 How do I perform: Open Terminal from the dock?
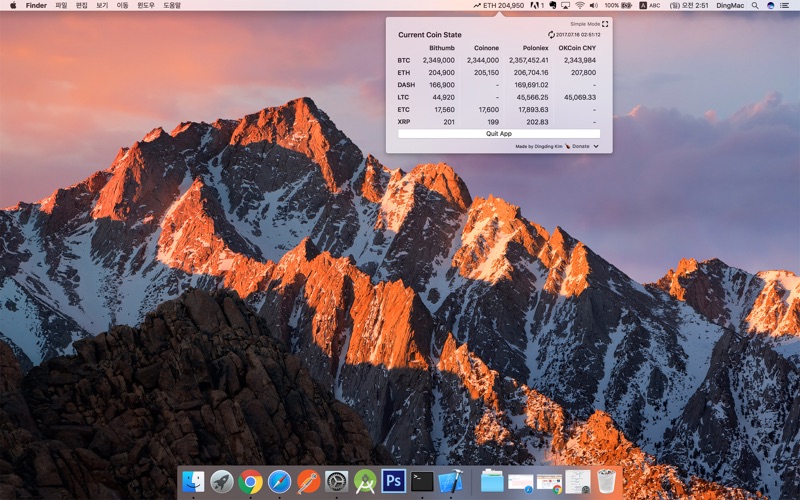click(422, 481)
